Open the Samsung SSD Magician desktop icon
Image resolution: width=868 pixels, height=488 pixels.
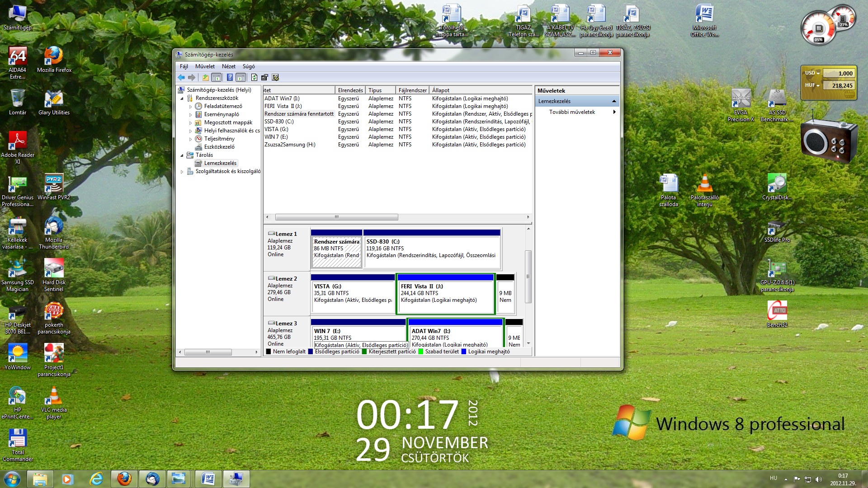click(x=18, y=275)
